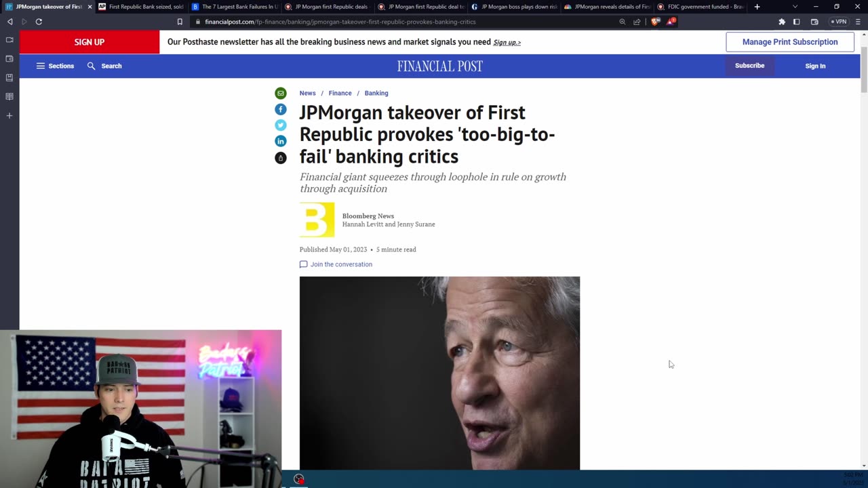Viewport: 868px width, 488px height.
Task: Open the News breadcrumb link
Action: (307, 93)
